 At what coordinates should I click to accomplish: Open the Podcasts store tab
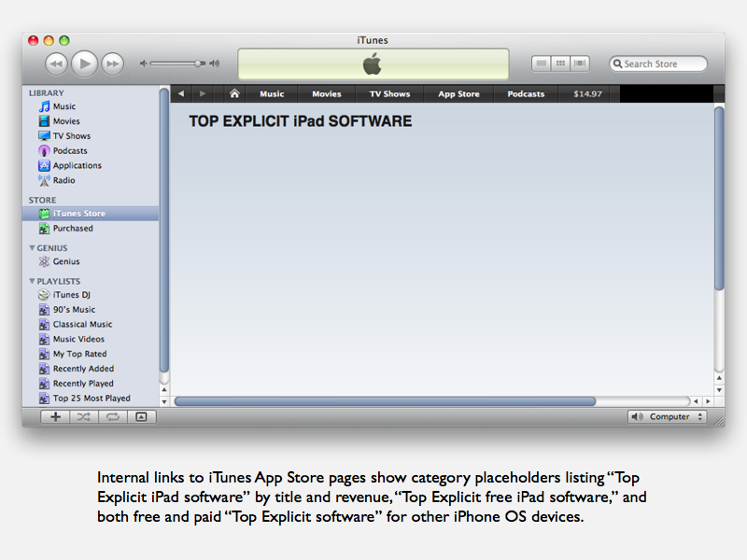tap(526, 94)
